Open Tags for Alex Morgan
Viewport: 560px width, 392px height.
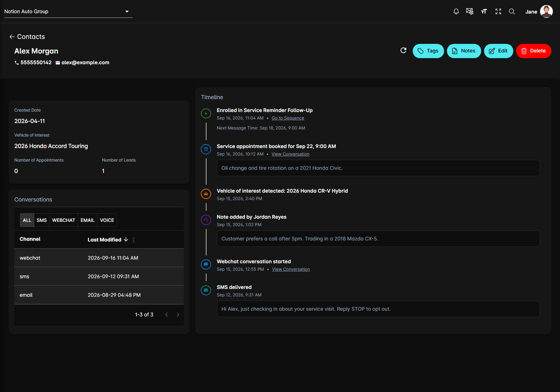tap(428, 51)
